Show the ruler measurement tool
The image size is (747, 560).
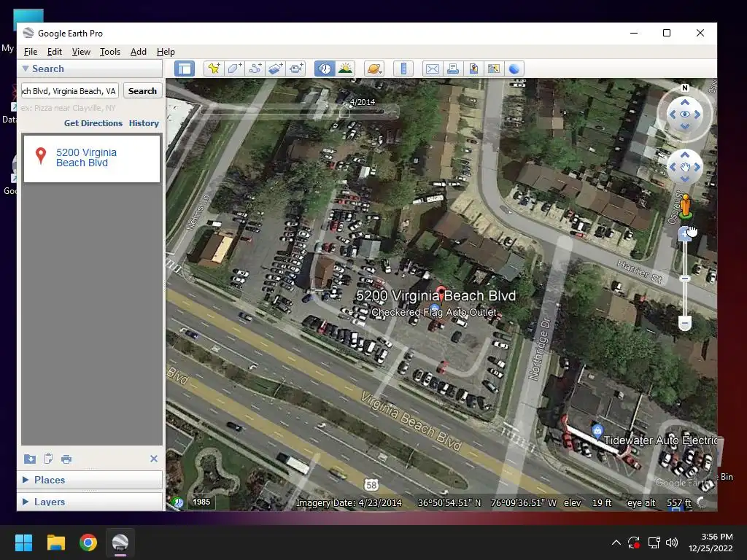pos(403,69)
